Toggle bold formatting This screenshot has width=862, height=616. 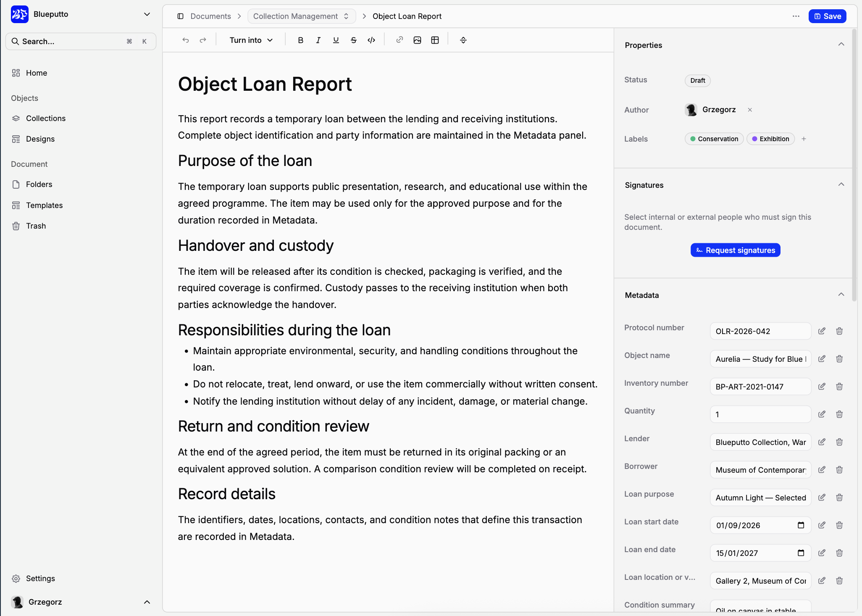pyautogui.click(x=300, y=40)
